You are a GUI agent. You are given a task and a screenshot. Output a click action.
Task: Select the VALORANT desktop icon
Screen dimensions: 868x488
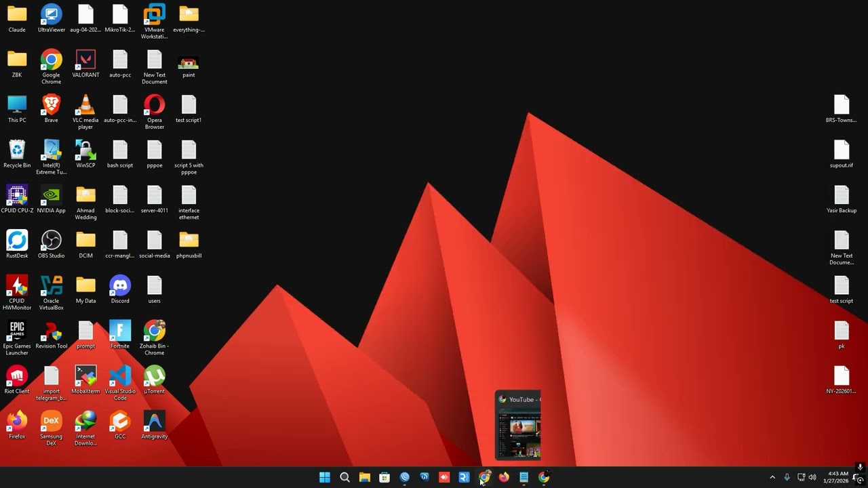[85, 64]
